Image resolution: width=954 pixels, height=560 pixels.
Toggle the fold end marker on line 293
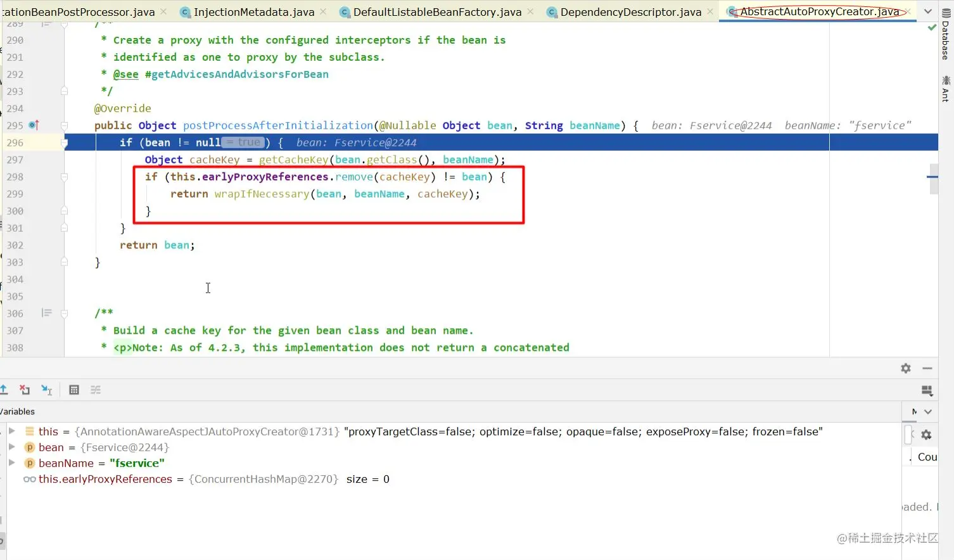click(64, 91)
